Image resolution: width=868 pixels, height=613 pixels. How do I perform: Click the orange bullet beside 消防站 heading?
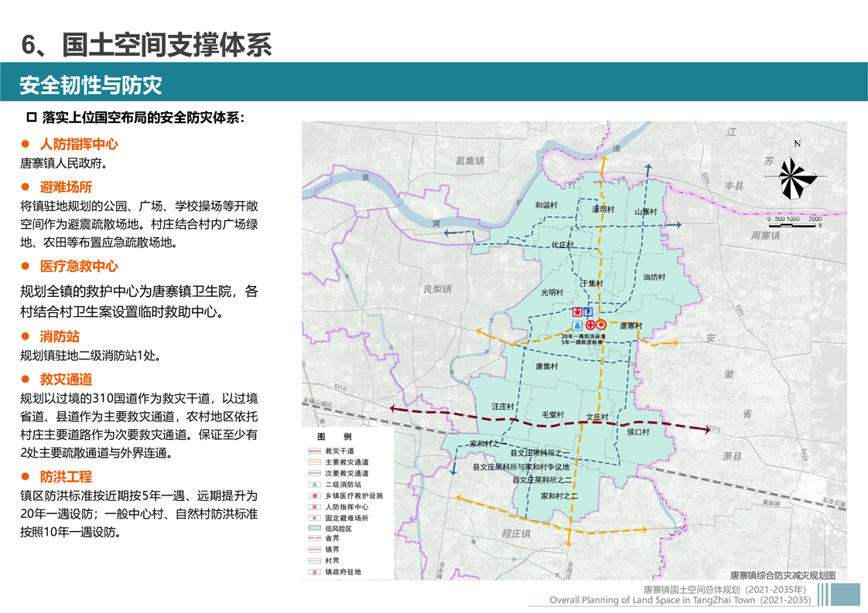click(25, 337)
